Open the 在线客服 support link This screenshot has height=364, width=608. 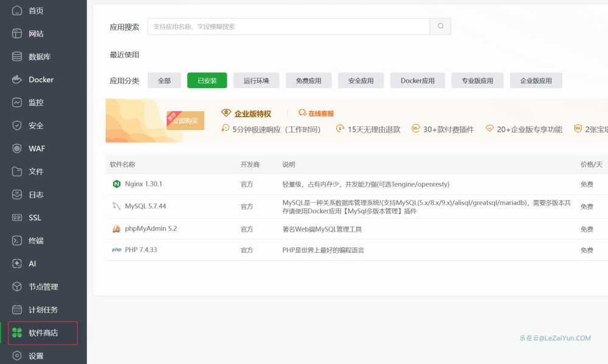tap(321, 114)
